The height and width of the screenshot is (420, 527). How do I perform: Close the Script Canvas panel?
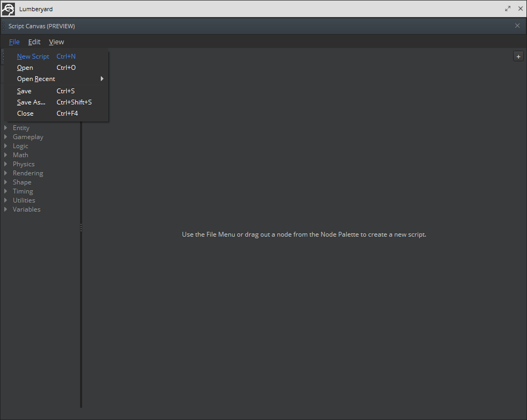[x=517, y=26]
